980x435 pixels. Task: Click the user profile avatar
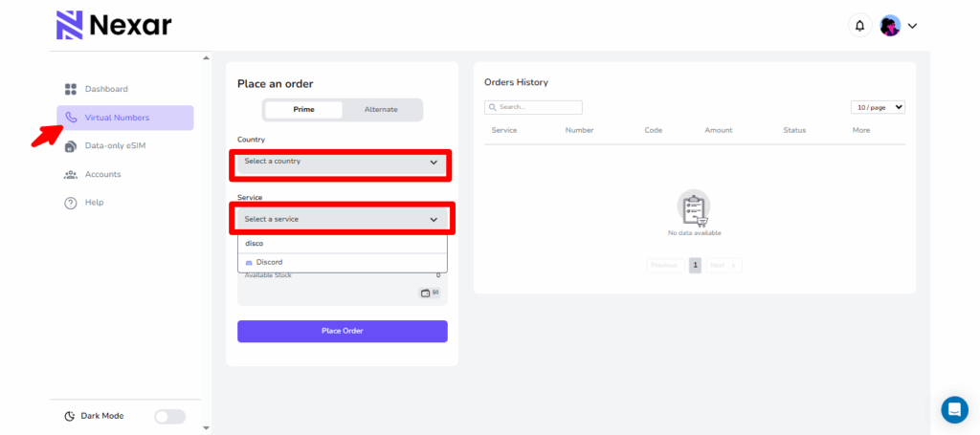[x=890, y=26]
